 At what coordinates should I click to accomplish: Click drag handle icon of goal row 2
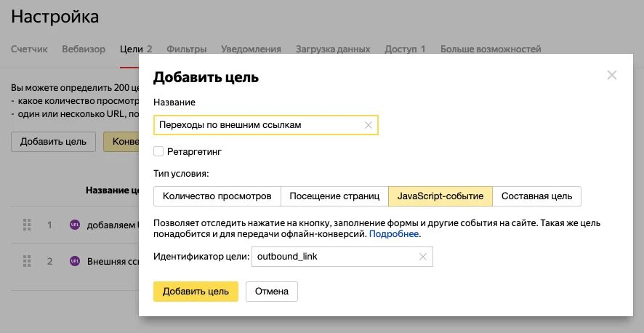27,261
